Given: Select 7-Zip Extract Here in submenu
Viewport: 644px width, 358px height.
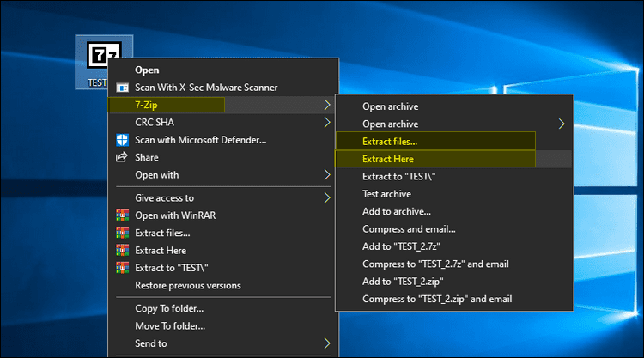Looking at the screenshot, I should coord(454,159).
